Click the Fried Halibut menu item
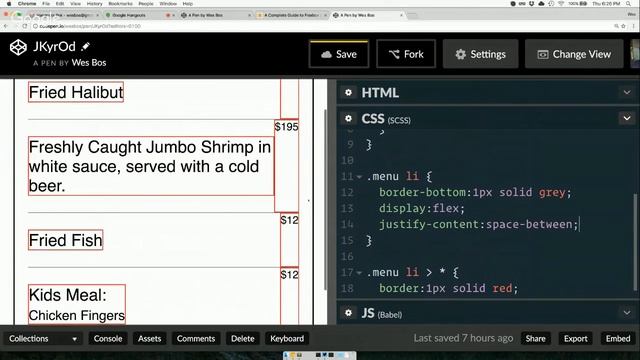640x360 pixels. 76,92
